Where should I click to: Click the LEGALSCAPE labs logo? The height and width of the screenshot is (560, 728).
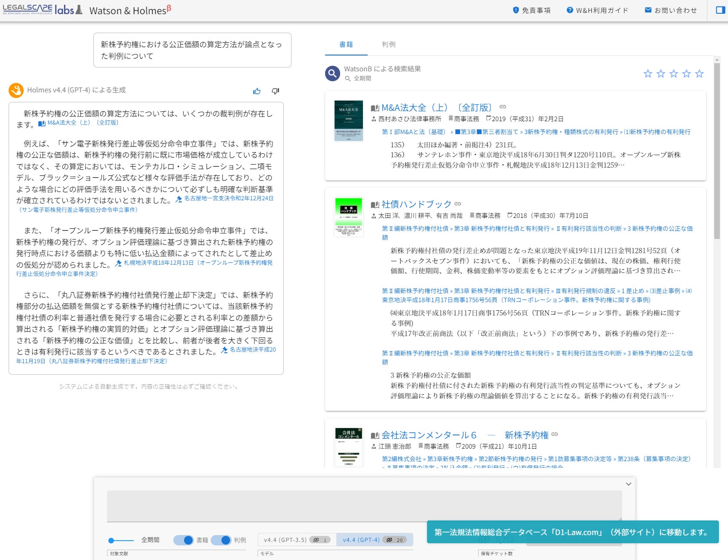coord(43,9)
